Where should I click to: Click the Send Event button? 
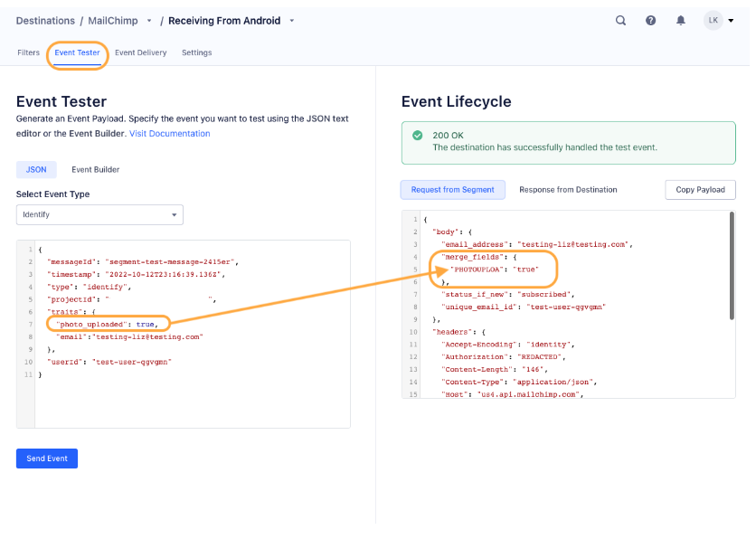tap(46, 459)
